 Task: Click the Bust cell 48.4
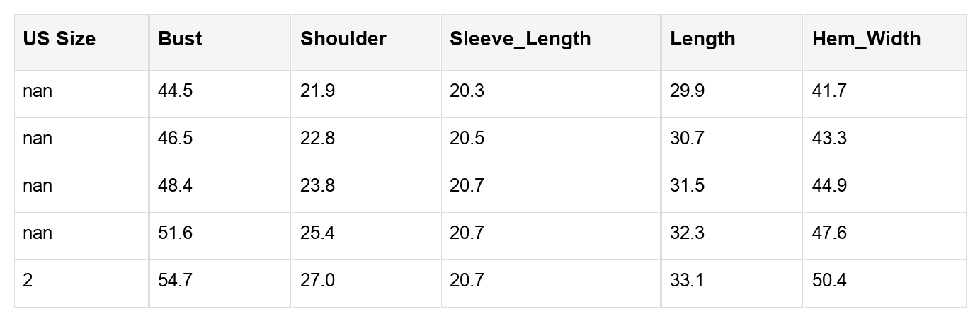[175, 186]
